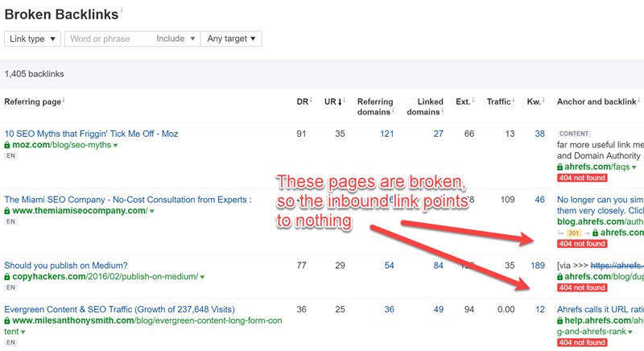Viewport: 644px width, 351px height.
Task: Click lock icon beside ahrefs.com/faqs
Action: click(559, 167)
